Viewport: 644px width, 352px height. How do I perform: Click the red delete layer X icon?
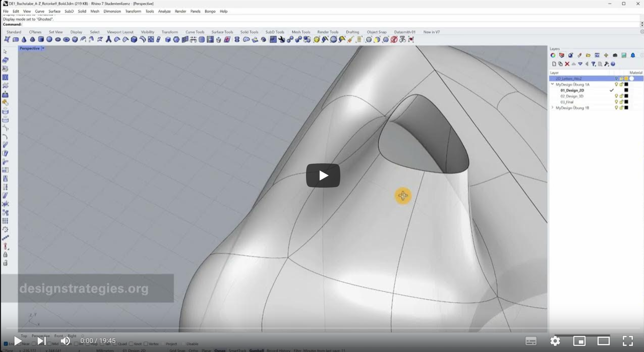pyautogui.click(x=567, y=64)
